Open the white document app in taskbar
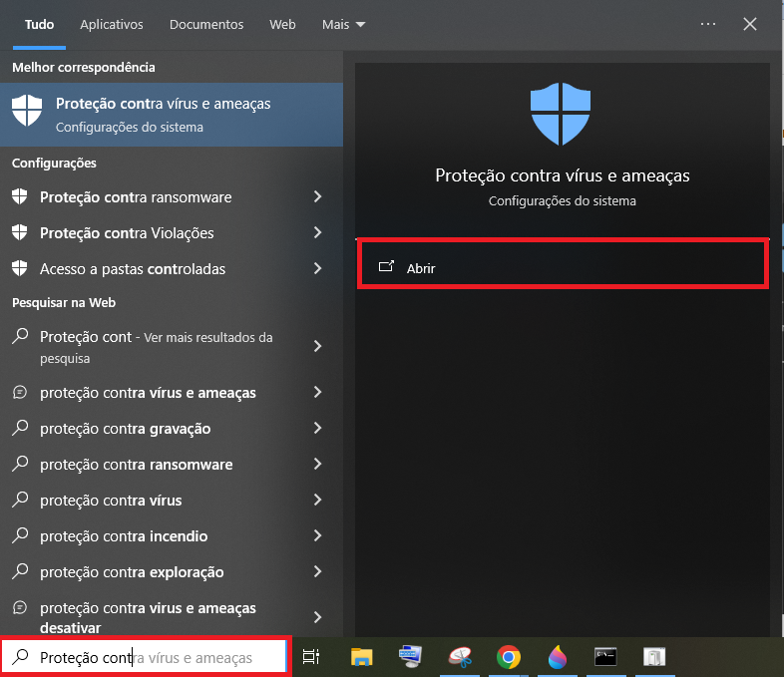 654,656
